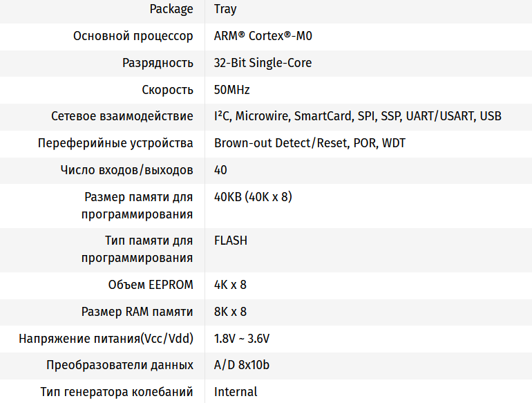532x403 pixels.
Task: Click the "Package" label cell
Action: tap(171, 9)
